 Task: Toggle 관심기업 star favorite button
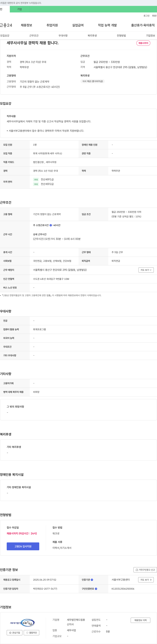pos(15,633)
